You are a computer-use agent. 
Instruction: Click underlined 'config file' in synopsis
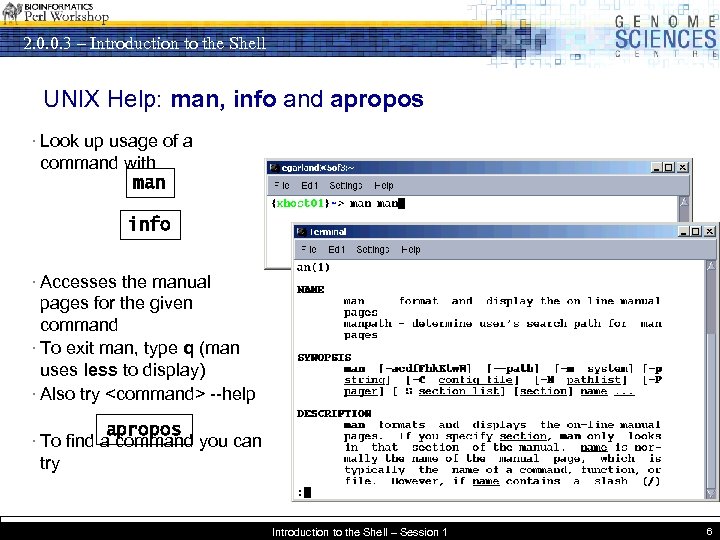click(x=478, y=380)
